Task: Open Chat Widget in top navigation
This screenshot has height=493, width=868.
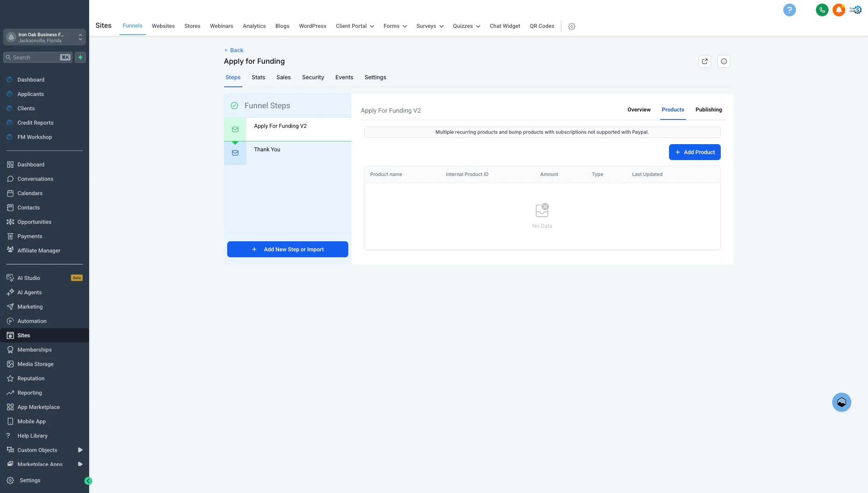Action: pos(505,26)
